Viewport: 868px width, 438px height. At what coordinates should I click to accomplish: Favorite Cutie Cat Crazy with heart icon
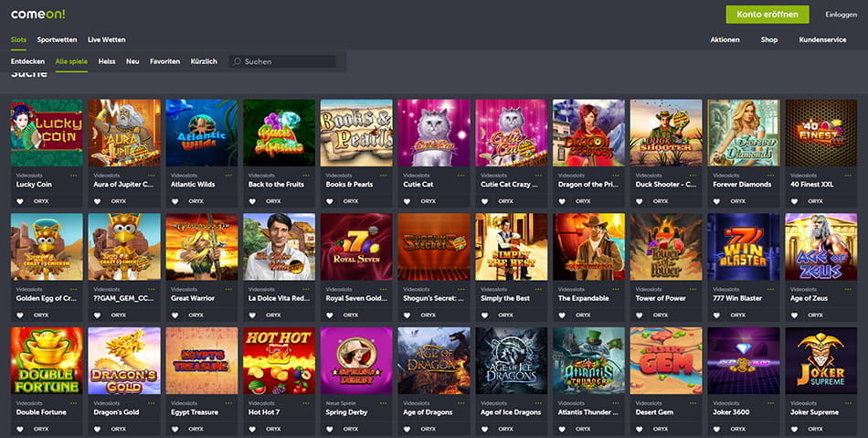[x=485, y=201]
